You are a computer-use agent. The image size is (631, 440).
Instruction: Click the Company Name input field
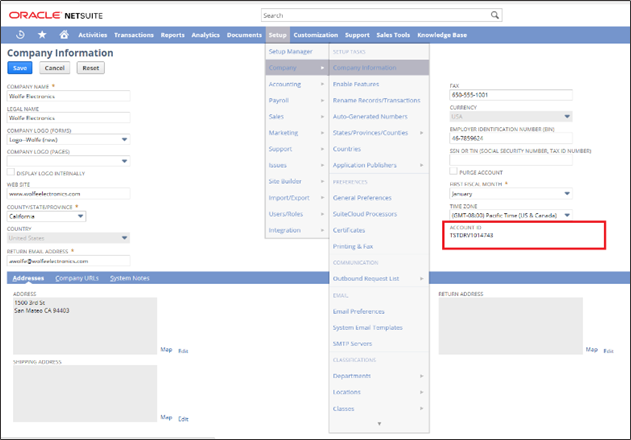coord(68,96)
